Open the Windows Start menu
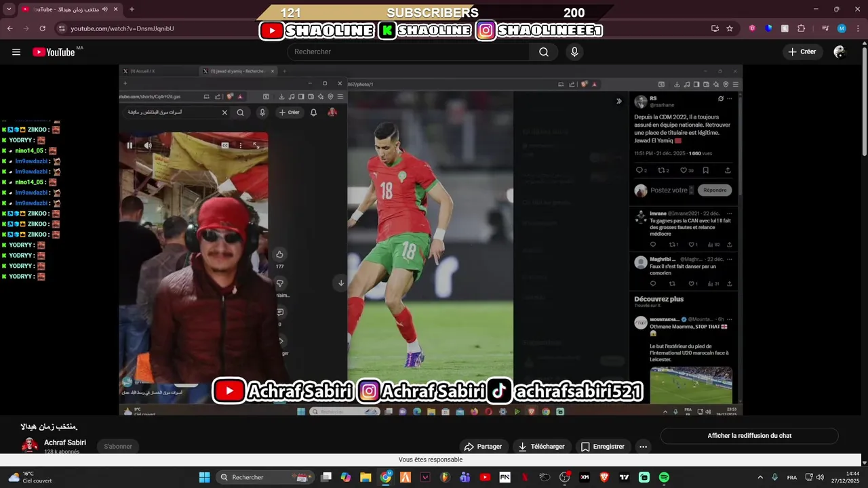 [204, 477]
